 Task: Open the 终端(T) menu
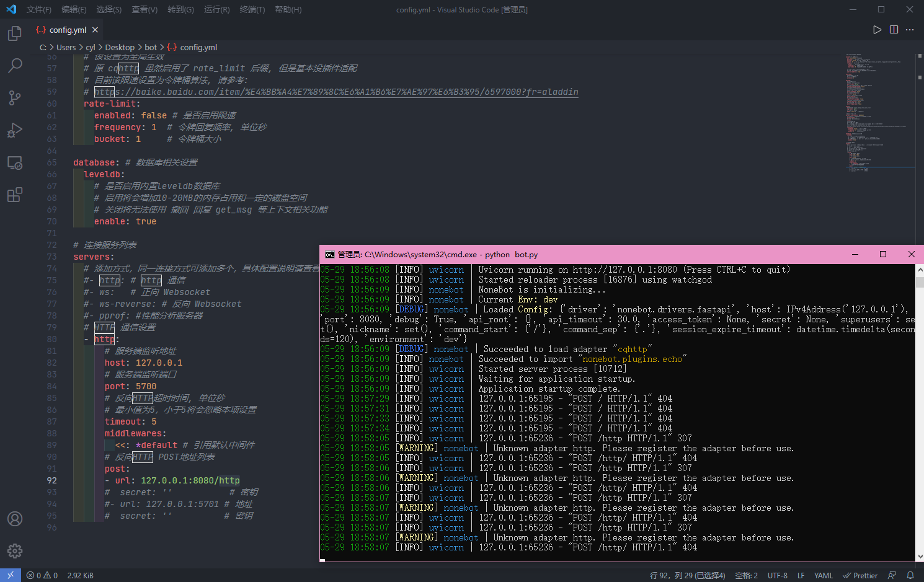[252, 9]
